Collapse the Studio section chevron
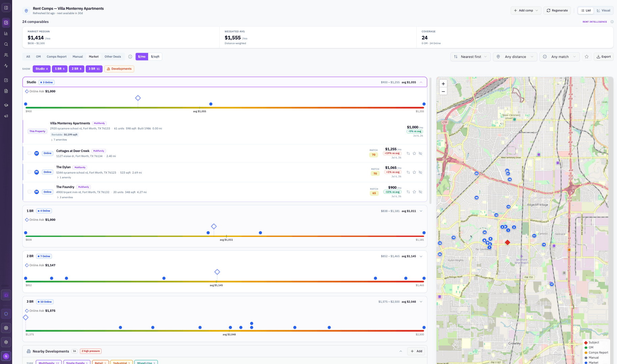 click(x=421, y=82)
